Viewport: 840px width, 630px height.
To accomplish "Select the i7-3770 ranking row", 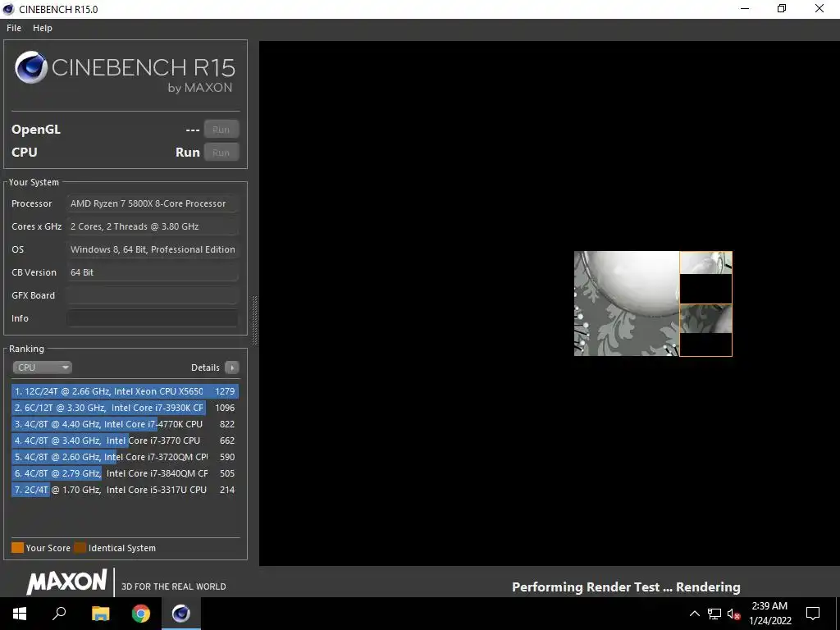I will click(x=125, y=441).
